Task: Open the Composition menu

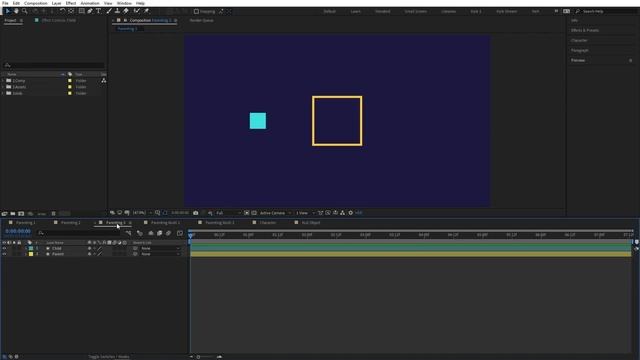Action: point(36,3)
